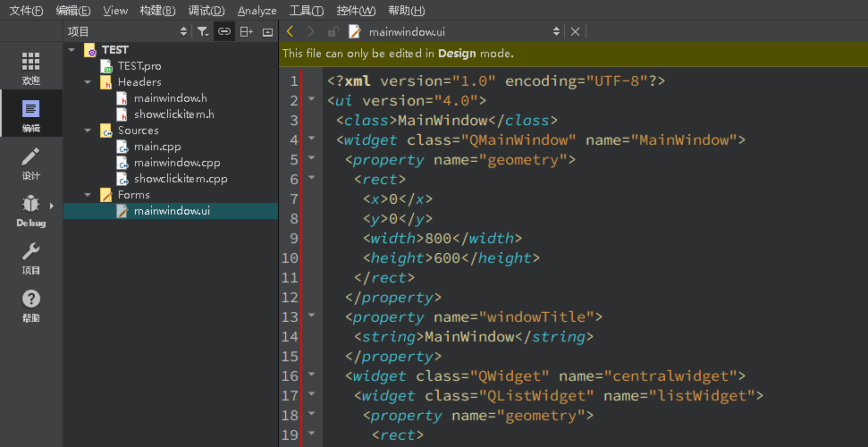Select mainwindow.ui in Forms

[x=172, y=211]
